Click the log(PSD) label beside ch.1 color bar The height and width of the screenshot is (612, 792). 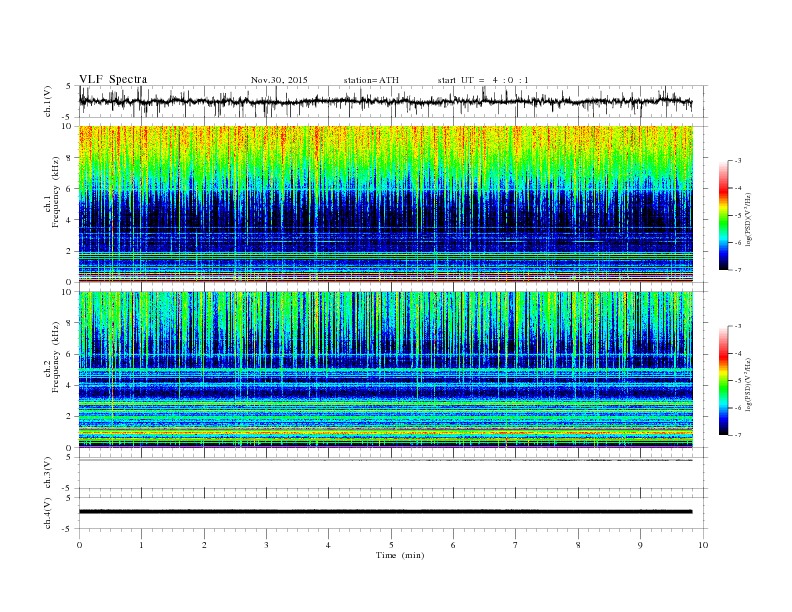click(x=748, y=219)
